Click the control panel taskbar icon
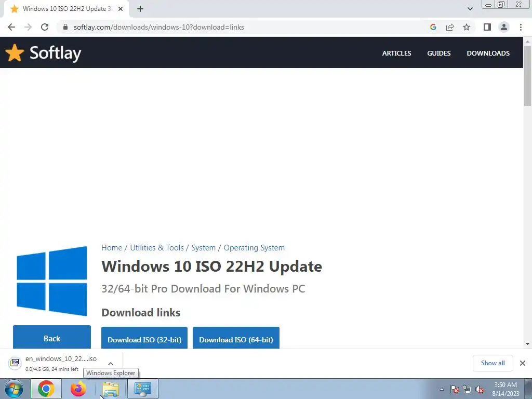532x399 pixels. (x=142, y=389)
